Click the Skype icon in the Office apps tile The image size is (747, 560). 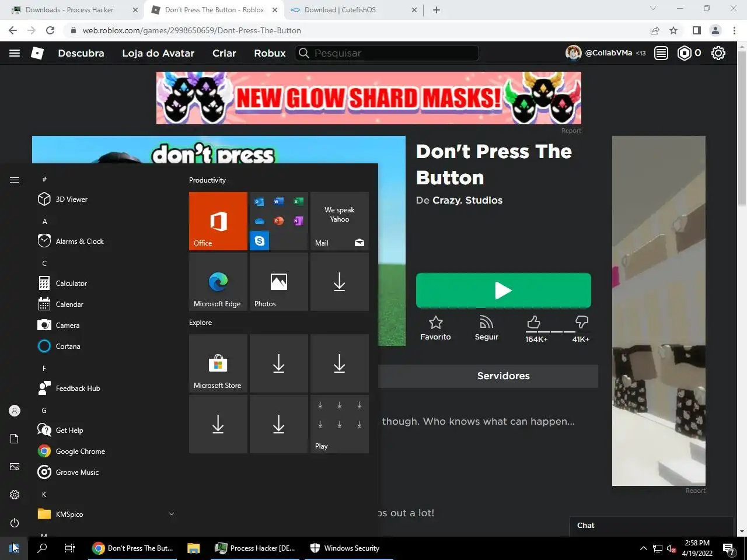pos(260,241)
